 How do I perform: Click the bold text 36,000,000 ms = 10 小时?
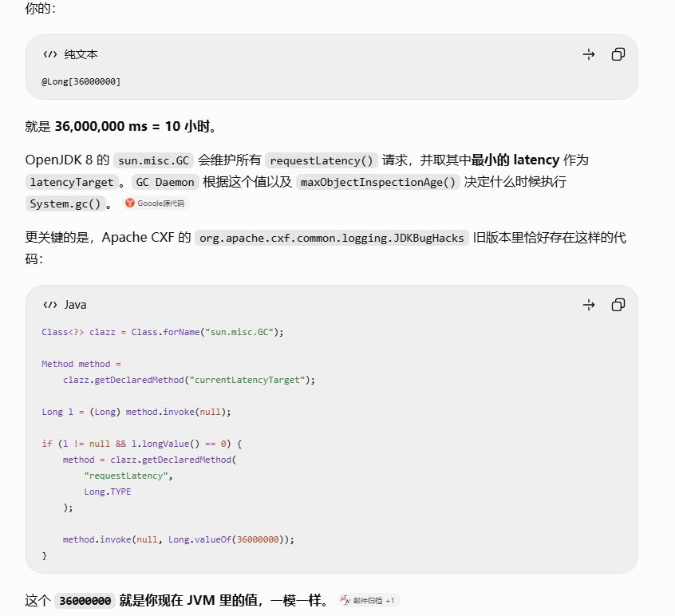click(132, 126)
